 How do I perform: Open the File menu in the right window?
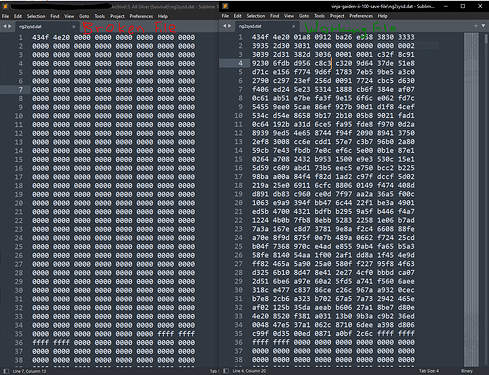pos(225,16)
